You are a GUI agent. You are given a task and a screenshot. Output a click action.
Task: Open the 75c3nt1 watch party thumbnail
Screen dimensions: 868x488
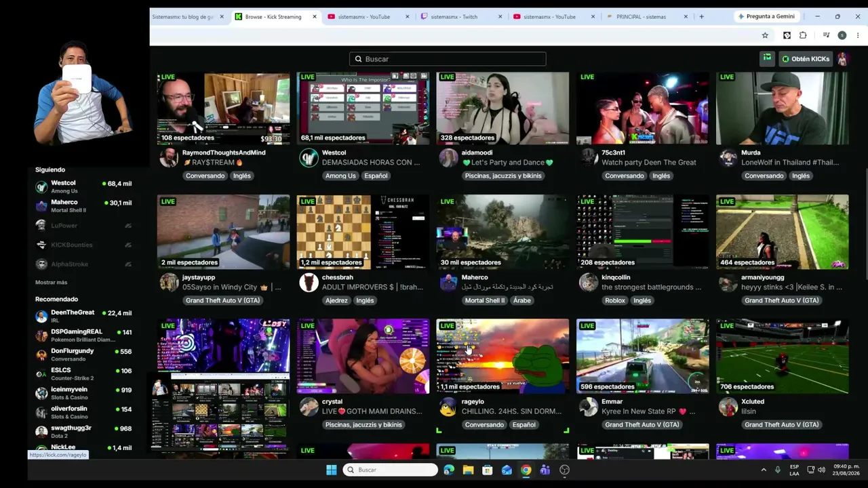pyautogui.click(x=642, y=108)
